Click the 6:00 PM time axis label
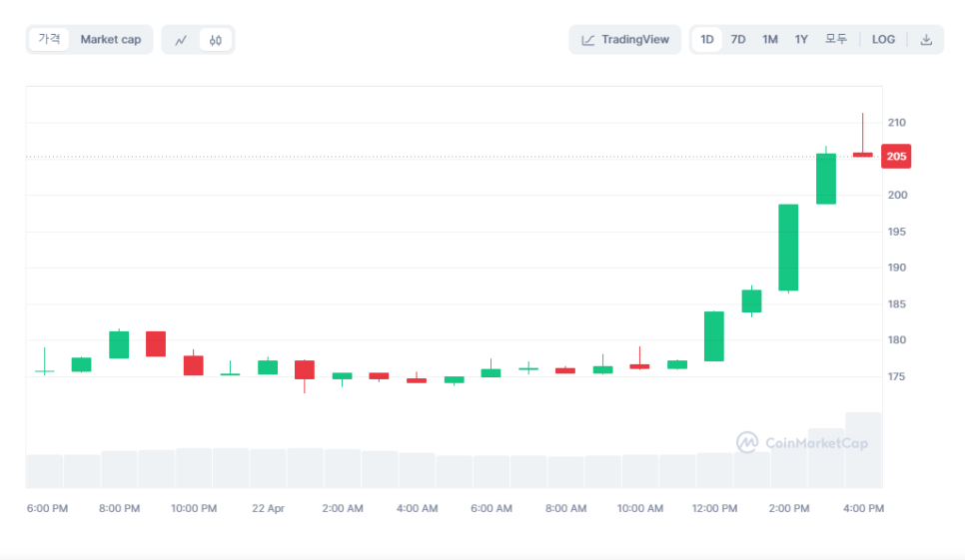The height and width of the screenshot is (560, 965). [x=47, y=508]
